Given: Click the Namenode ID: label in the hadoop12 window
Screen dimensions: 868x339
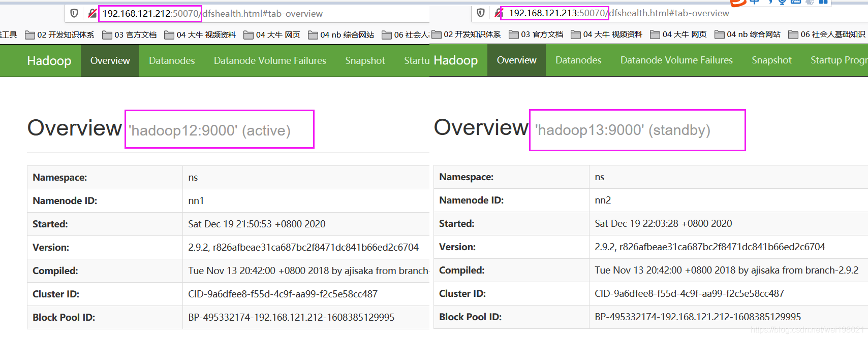Looking at the screenshot, I should pyautogui.click(x=65, y=201).
